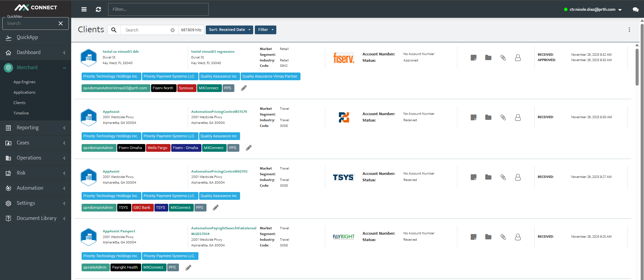Expand the Document Library section
The image size is (644, 280).
36,218
